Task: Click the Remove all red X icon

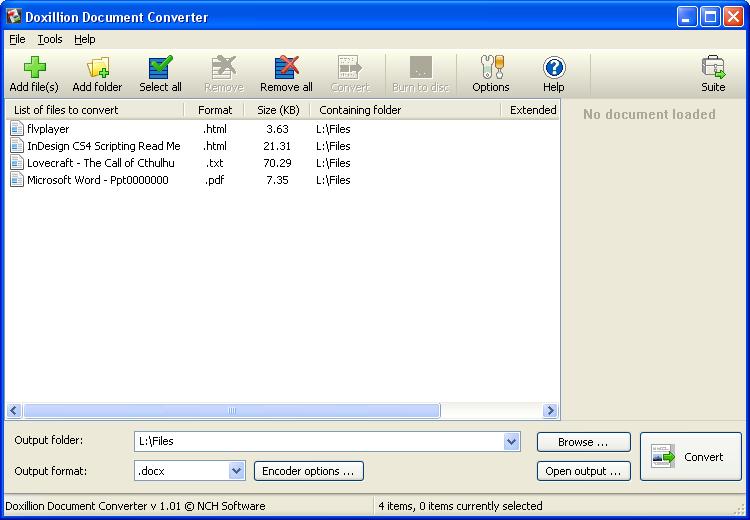Action: click(x=287, y=67)
